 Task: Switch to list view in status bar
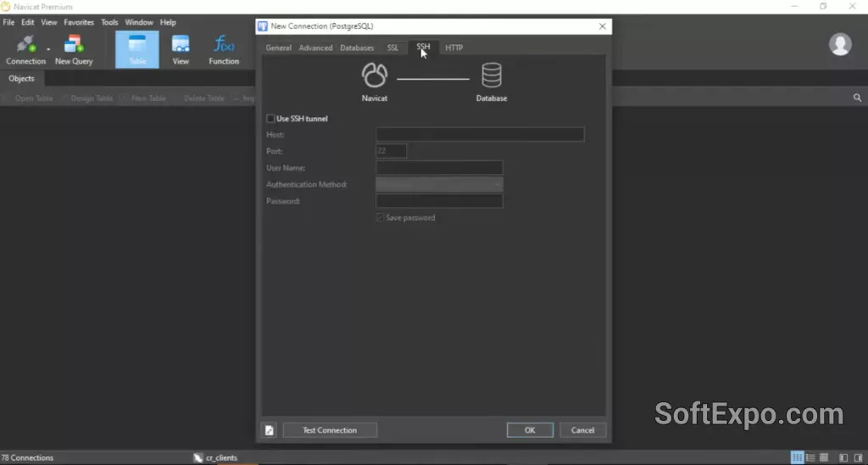click(x=797, y=458)
